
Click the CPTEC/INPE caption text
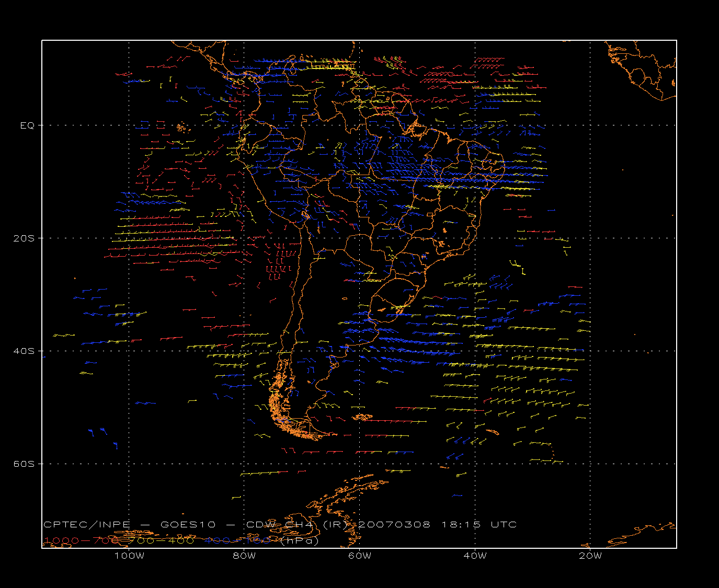(87, 524)
